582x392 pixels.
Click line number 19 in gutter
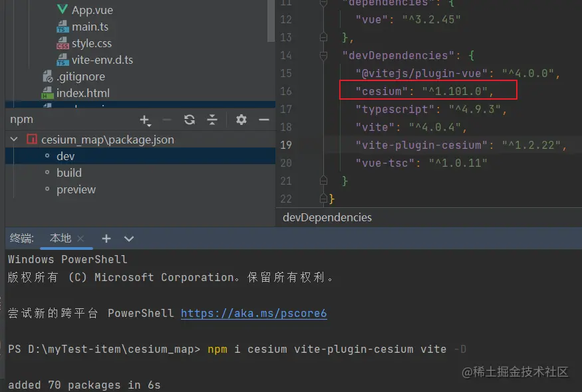coord(286,145)
